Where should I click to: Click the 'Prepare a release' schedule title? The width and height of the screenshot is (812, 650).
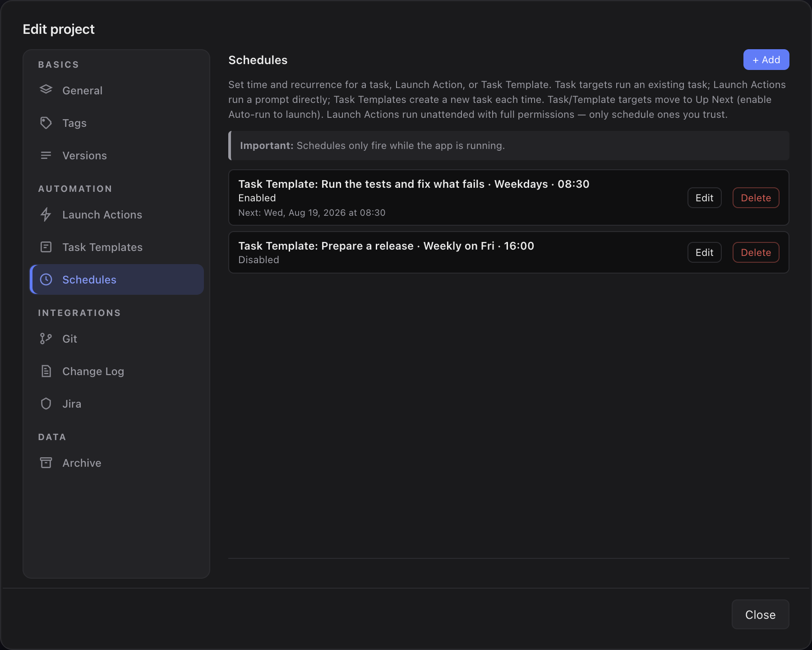click(x=386, y=246)
